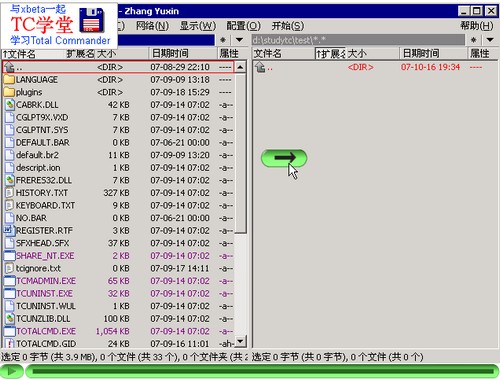This screenshot has height=380, width=500.
Task: Click the left panel scroll up arrow
Action: tap(240, 67)
